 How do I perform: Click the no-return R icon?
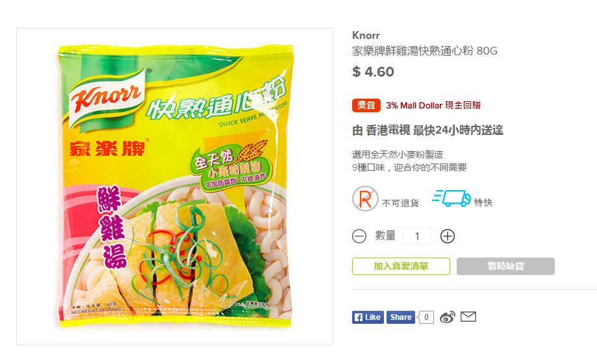[365, 199]
